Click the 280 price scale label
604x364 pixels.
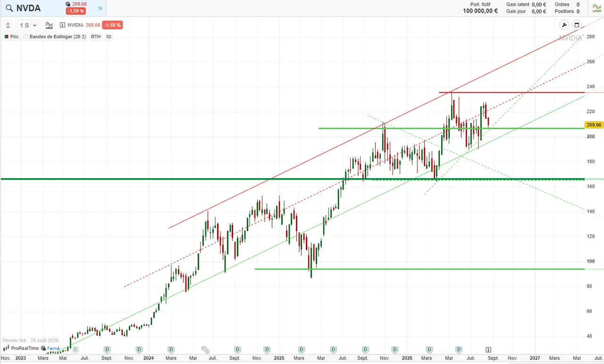591,37
